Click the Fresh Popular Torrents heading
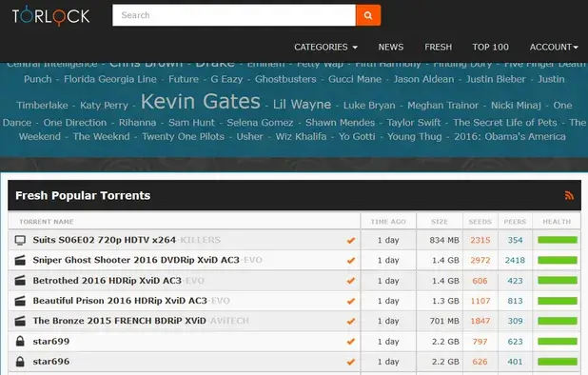The height and width of the screenshot is (375, 588). (x=83, y=195)
